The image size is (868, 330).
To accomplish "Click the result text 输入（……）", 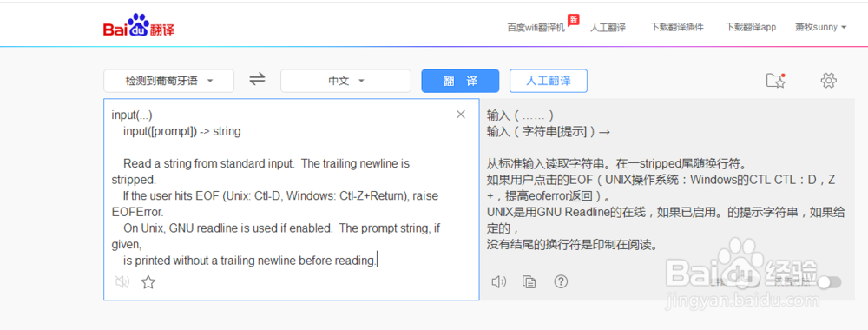I will (x=521, y=115).
